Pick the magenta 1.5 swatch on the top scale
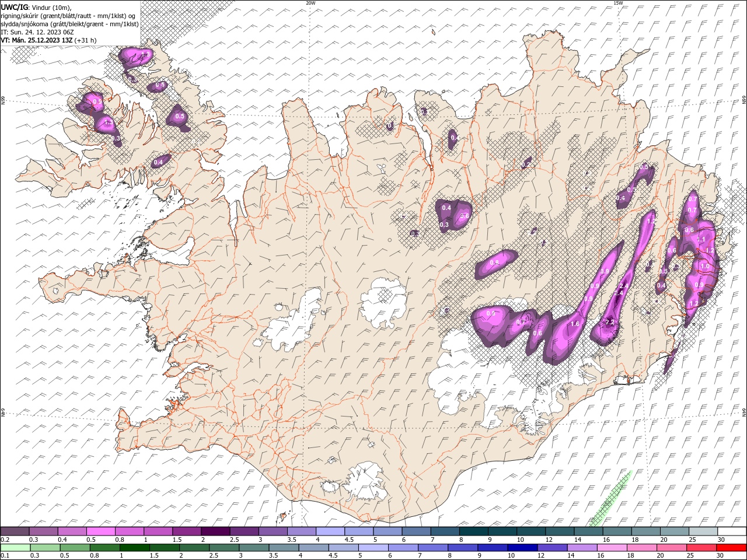Screen dimensions: 747x560 (187, 531)
